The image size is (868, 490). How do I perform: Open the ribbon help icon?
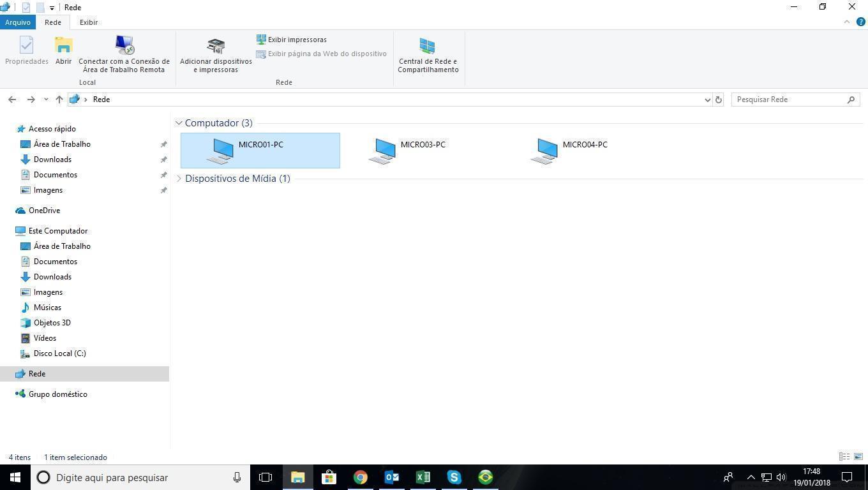pyautogui.click(x=860, y=22)
